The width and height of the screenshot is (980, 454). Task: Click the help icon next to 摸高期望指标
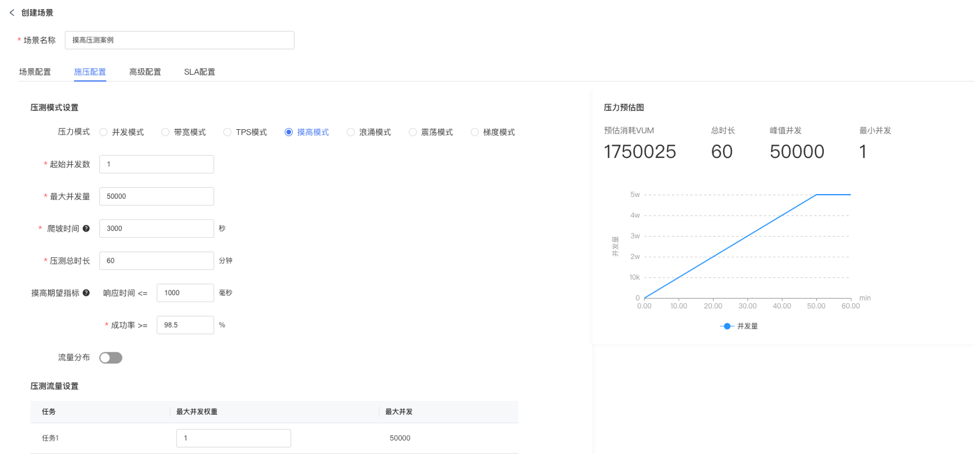tap(86, 293)
